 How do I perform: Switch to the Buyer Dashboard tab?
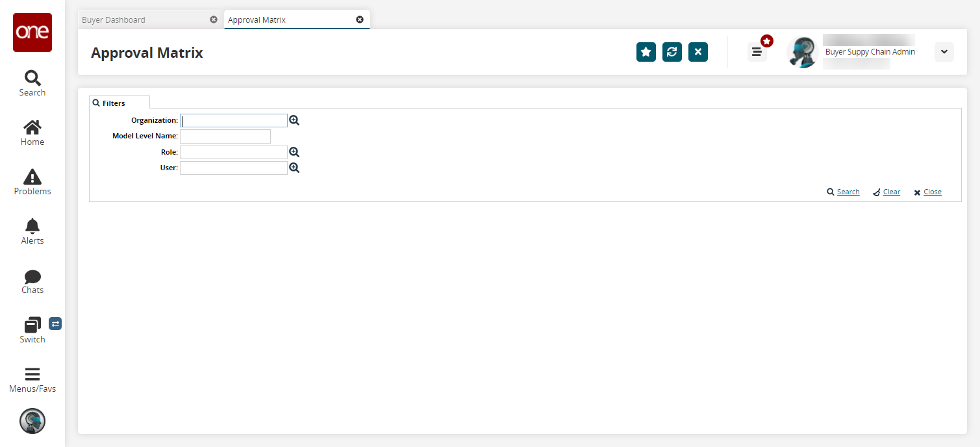tap(114, 20)
